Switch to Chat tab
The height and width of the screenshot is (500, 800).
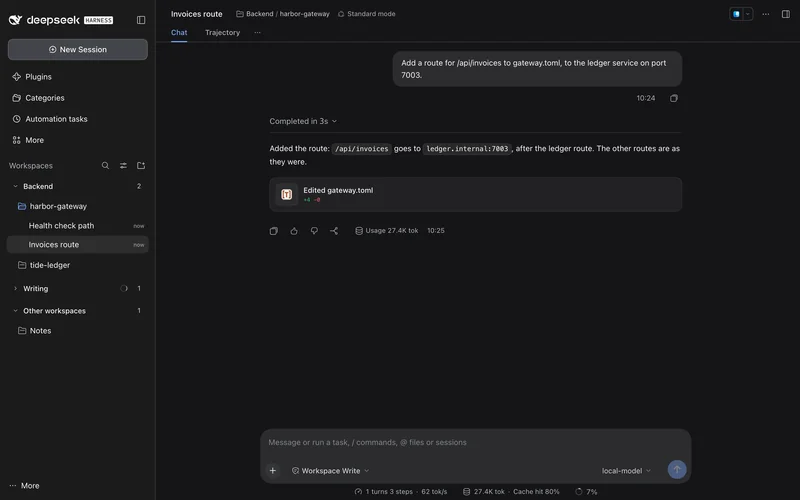(179, 33)
